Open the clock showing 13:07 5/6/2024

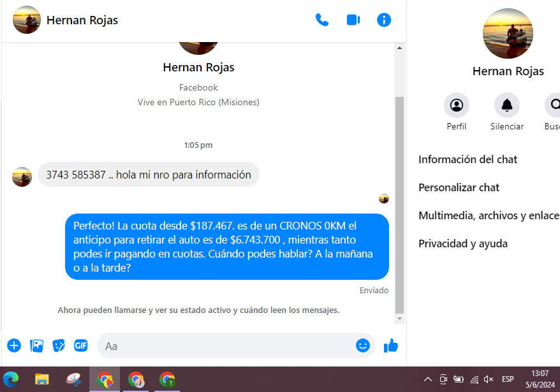[x=540, y=379]
